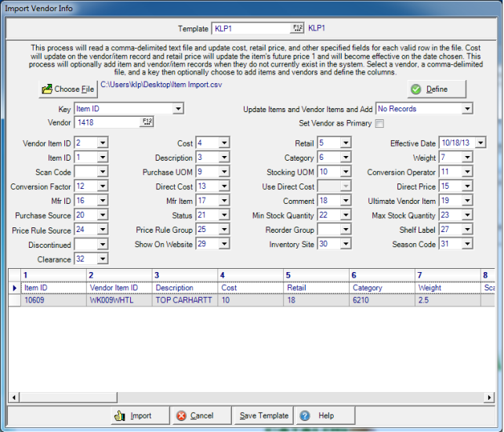
Task: Open the Reorder Group column dropdown
Action: 346,230
